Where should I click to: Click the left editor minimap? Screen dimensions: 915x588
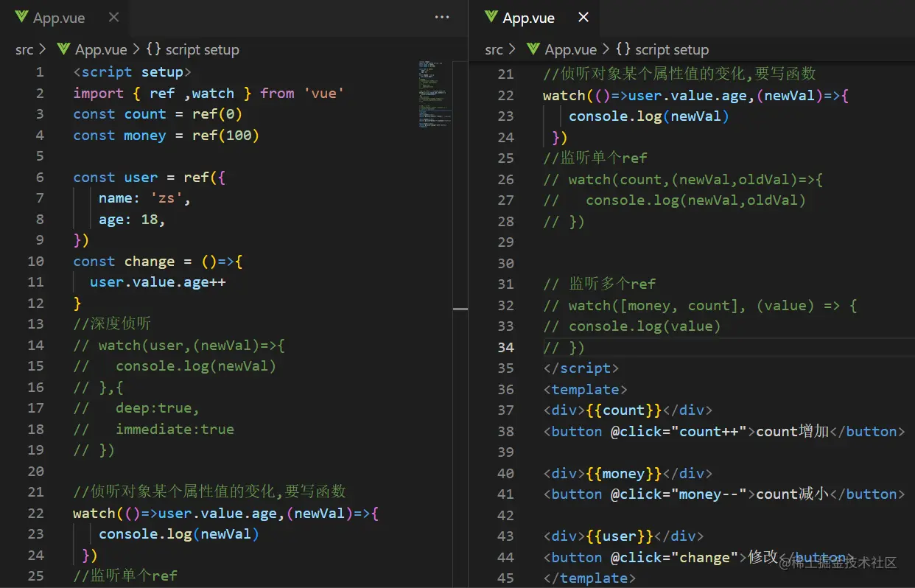coord(435,96)
